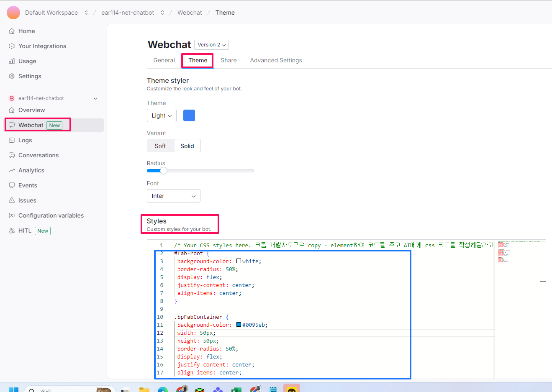Open the HITL section
The width and height of the screenshot is (552, 392).
coord(26,231)
